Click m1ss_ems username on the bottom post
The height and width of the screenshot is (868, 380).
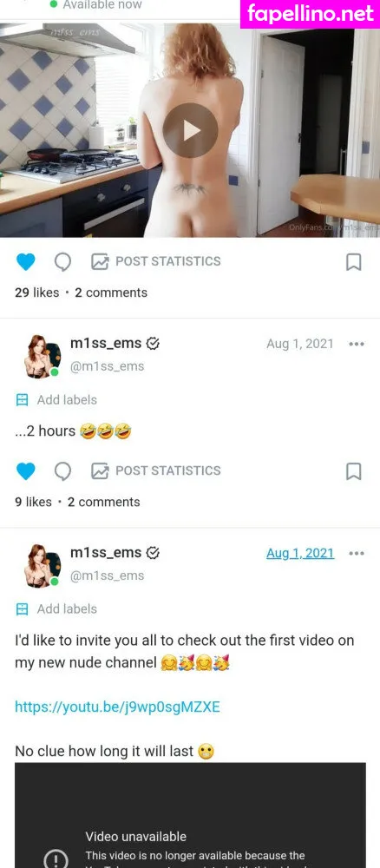[106, 552]
